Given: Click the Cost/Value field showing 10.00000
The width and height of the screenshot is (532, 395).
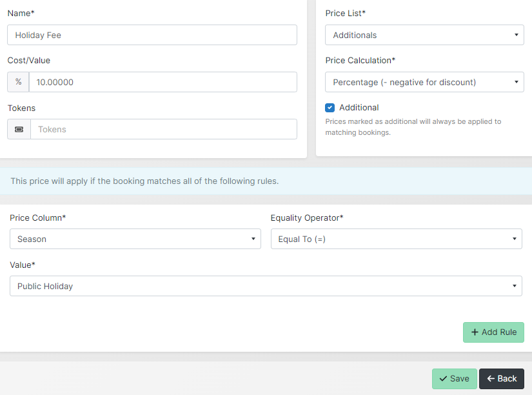Looking at the screenshot, I should (163, 82).
